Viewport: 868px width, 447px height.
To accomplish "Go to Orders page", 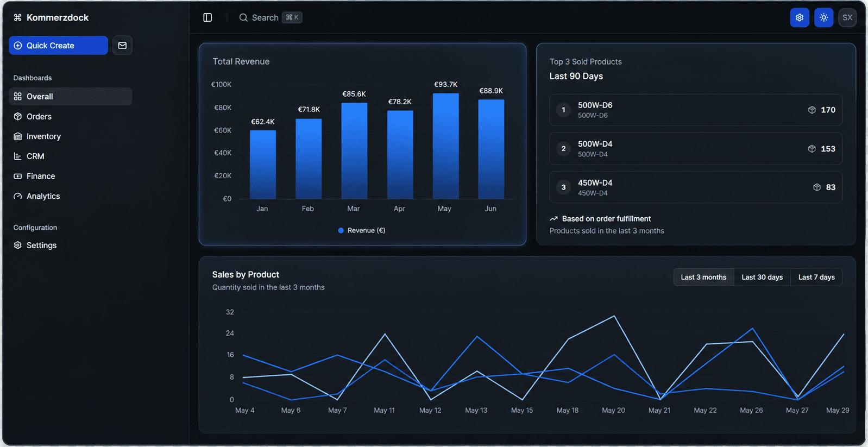I will [x=70, y=116].
